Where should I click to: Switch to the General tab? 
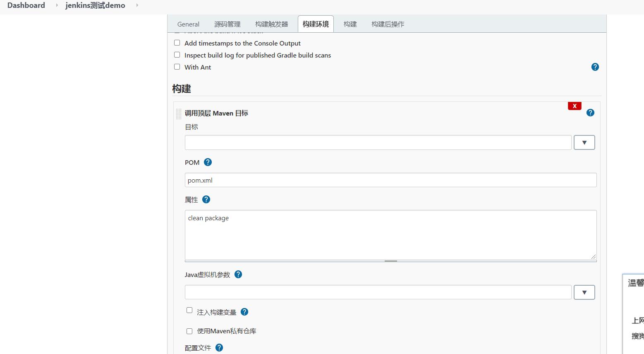tap(188, 24)
